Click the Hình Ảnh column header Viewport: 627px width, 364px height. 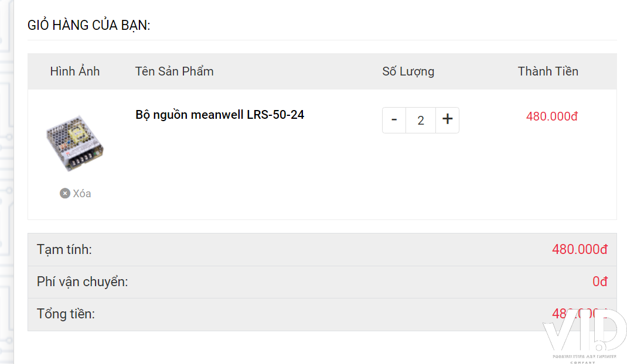pos(75,71)
